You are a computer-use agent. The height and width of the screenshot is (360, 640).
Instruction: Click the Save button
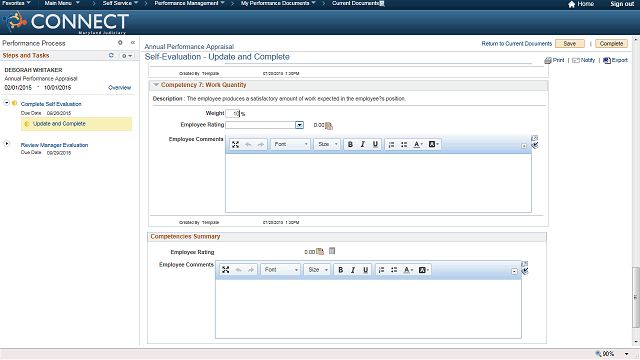[570, 44]
